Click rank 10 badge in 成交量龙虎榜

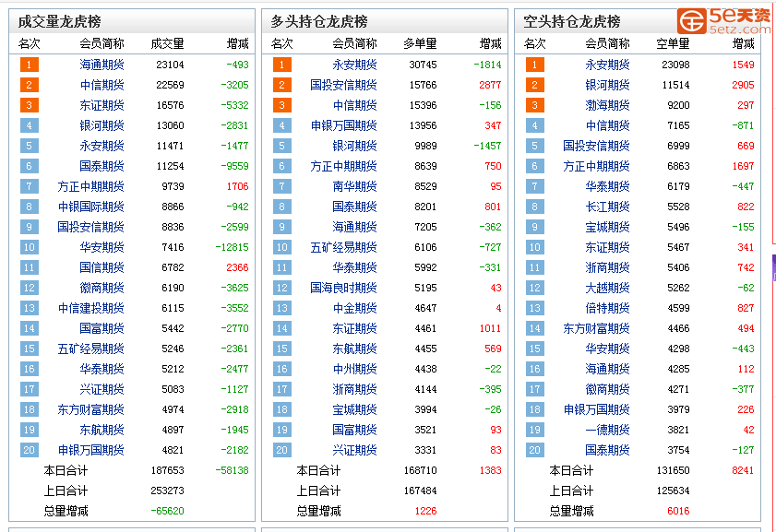coord(30,247)
